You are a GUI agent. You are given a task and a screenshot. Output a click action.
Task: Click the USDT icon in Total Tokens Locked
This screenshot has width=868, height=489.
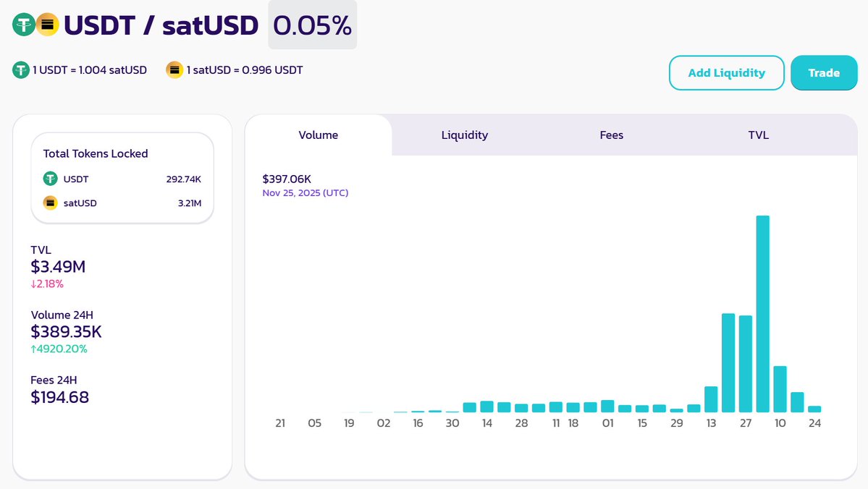pyautogui.click(x=51, y=179)
